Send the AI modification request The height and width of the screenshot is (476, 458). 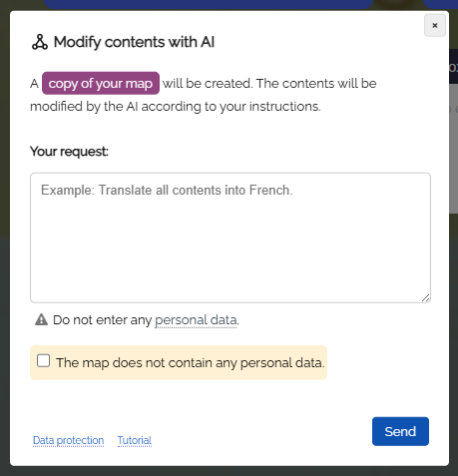click(400, 431)
